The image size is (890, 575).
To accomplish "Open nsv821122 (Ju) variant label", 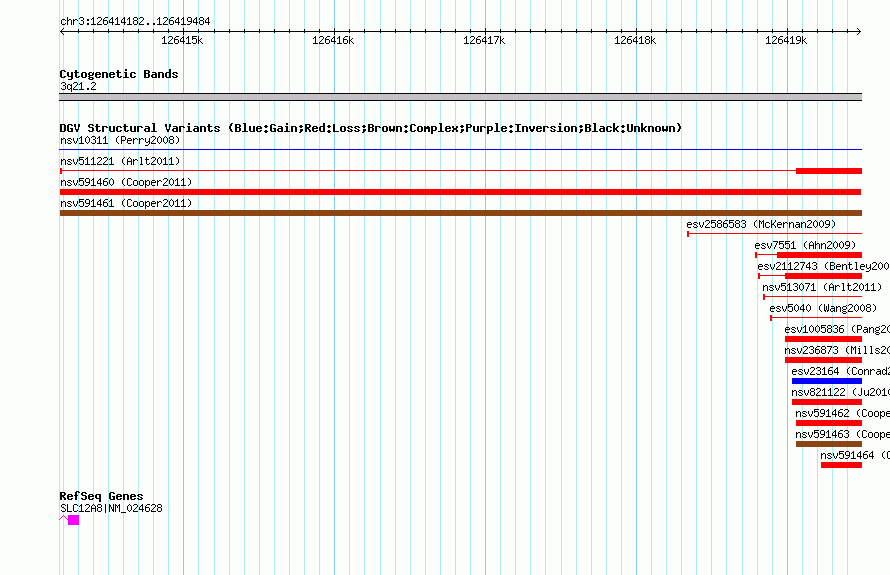I will [840, 392].
